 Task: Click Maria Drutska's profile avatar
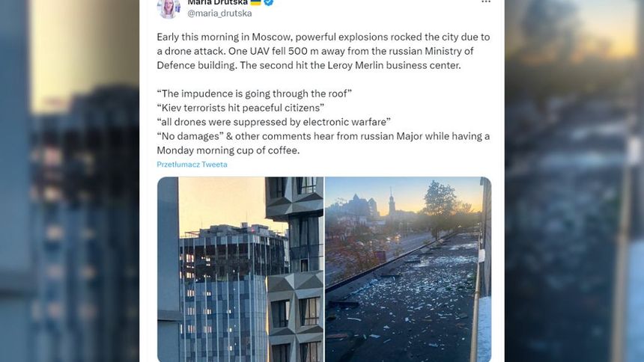(x=168, y=7)
